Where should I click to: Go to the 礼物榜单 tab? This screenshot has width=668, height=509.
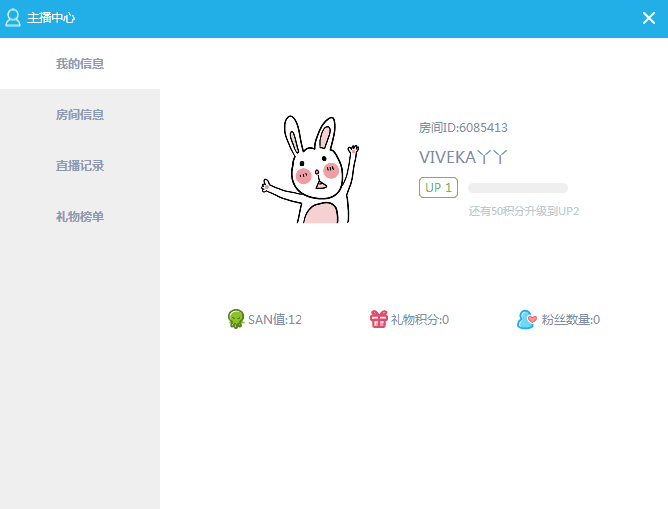click(80, 217)
